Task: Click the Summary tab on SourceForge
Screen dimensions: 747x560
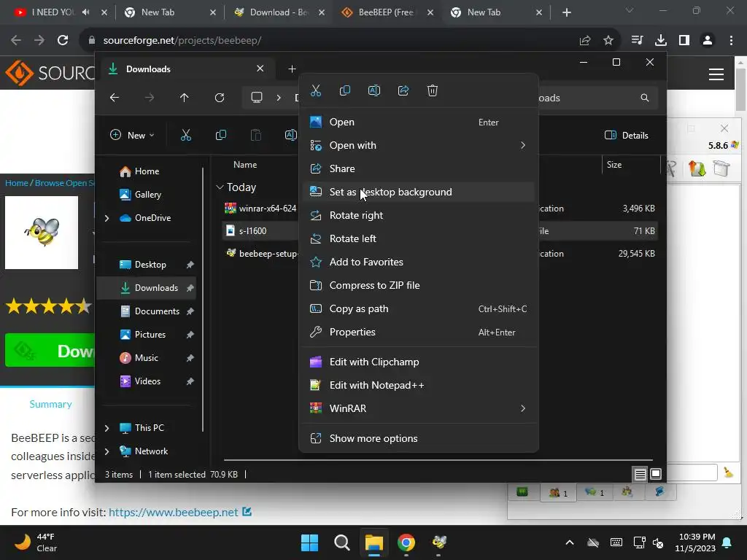Action: (50, 404)
